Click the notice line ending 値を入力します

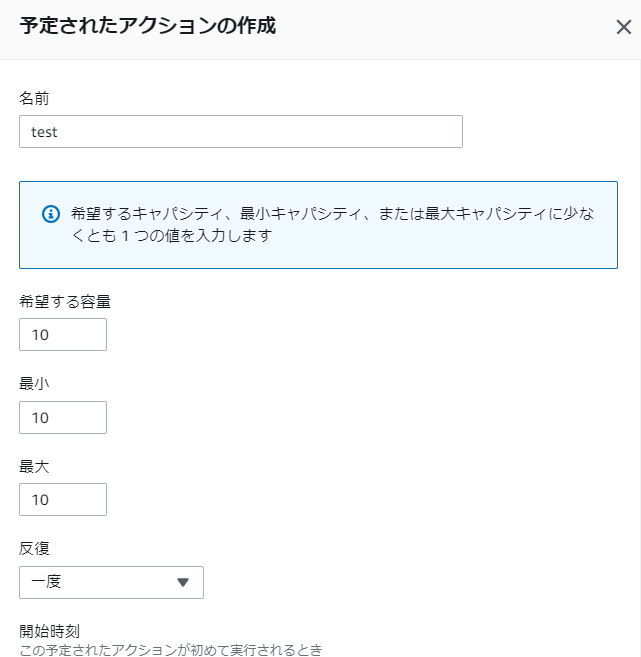coord(172,236)
